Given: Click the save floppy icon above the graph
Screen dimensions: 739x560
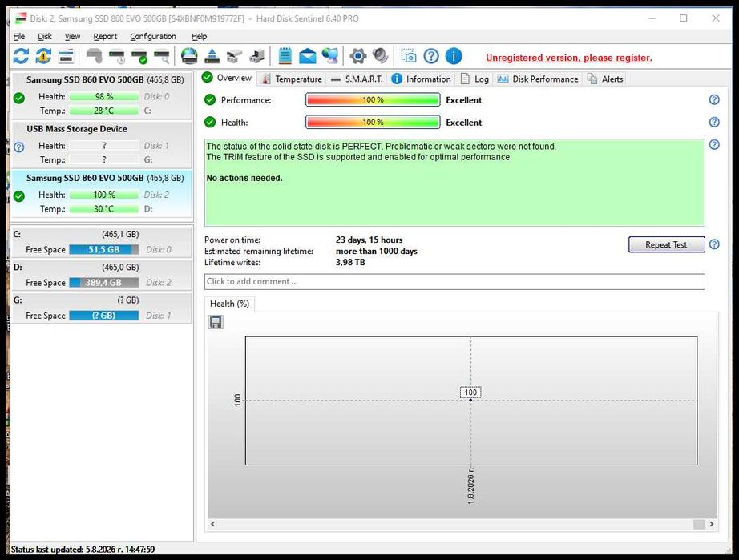Looking at the screenshot, I should (216, 322).
